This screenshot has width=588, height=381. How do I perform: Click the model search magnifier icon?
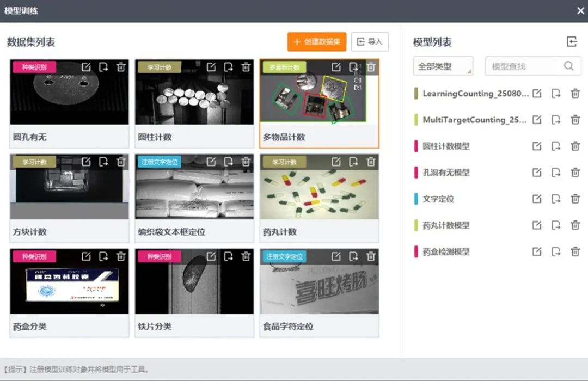pos(569,66)
